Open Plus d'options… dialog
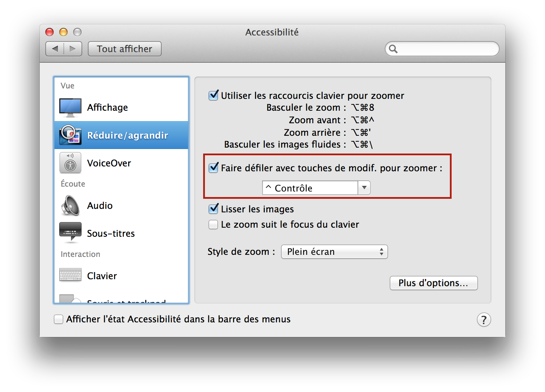The height and width of the screenshot is (392, 545). click(433, 283)
